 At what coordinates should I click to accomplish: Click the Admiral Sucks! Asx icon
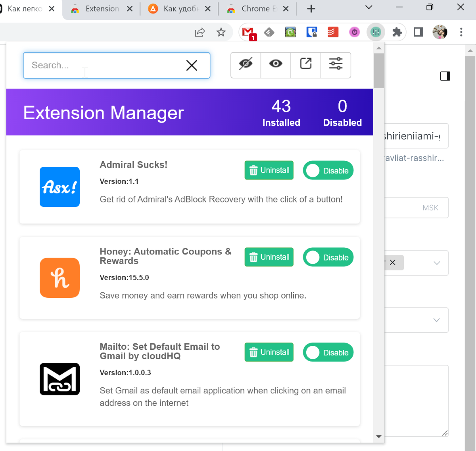coord(59,187)
